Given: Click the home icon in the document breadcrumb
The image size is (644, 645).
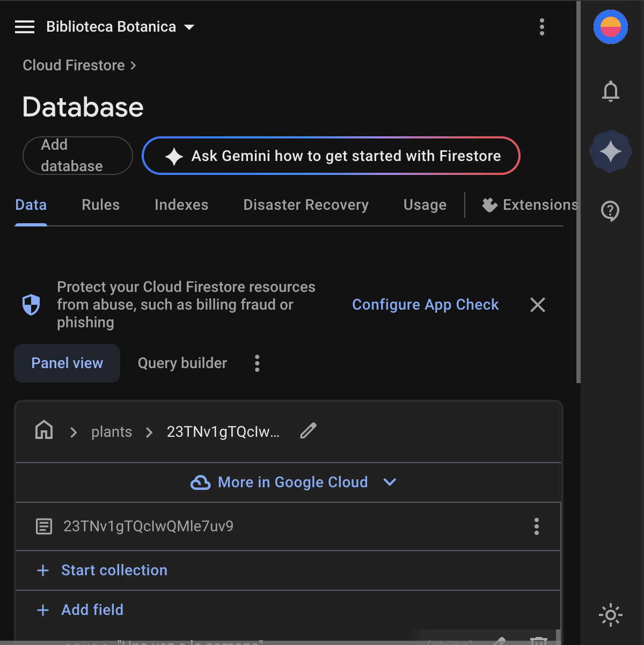Looking at the screenshot, I should pyautogui.click(x=43, y=431).
